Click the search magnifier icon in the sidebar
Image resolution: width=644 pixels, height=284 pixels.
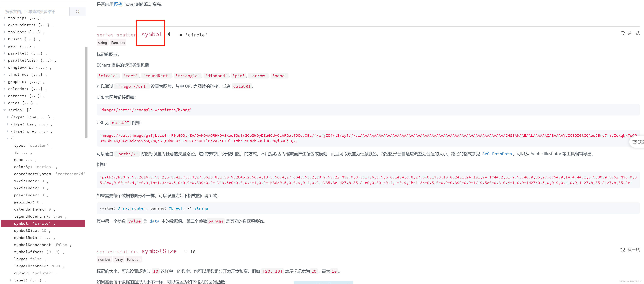click(x=78, y=11)
